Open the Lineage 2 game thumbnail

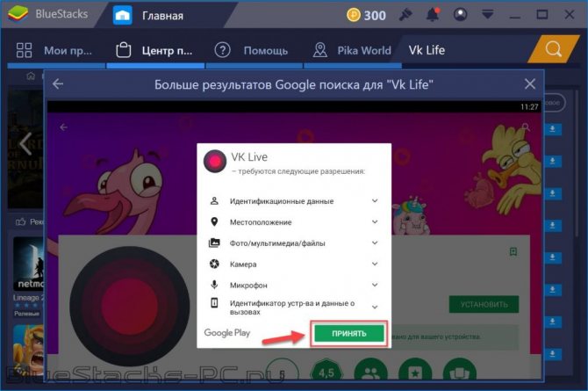(28, 263)
